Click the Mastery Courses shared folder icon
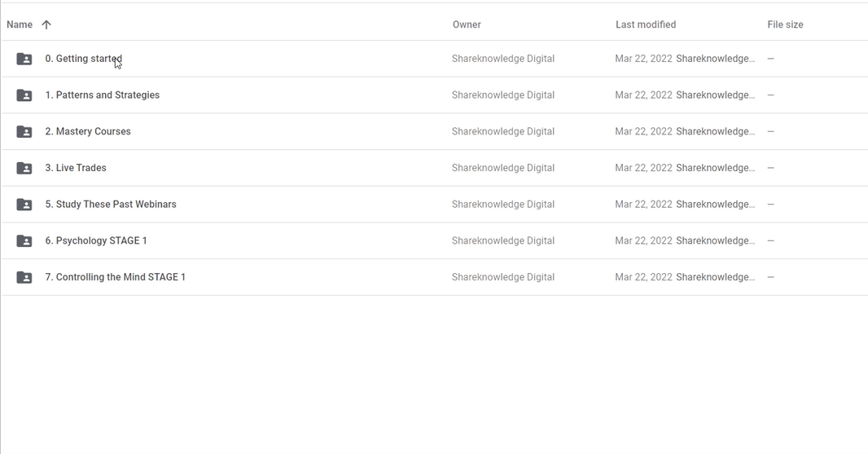This screenshot has width=868, height=454. [24, 132]
